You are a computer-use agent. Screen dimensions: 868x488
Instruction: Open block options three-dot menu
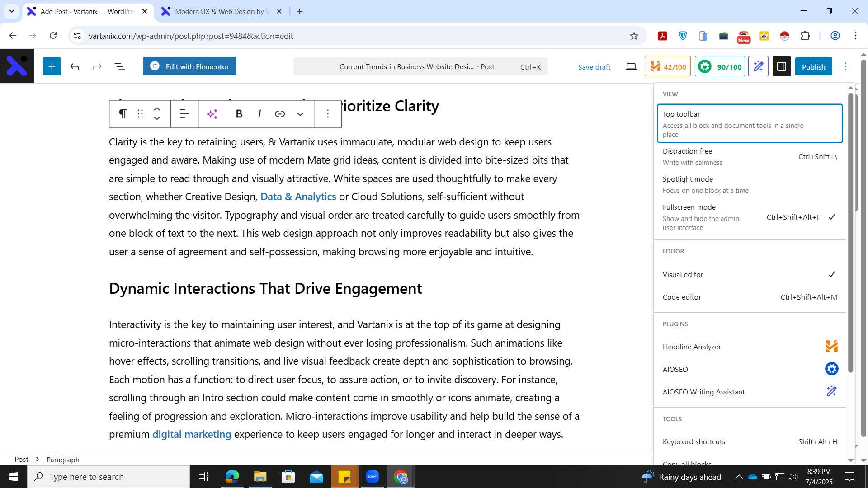328,114
